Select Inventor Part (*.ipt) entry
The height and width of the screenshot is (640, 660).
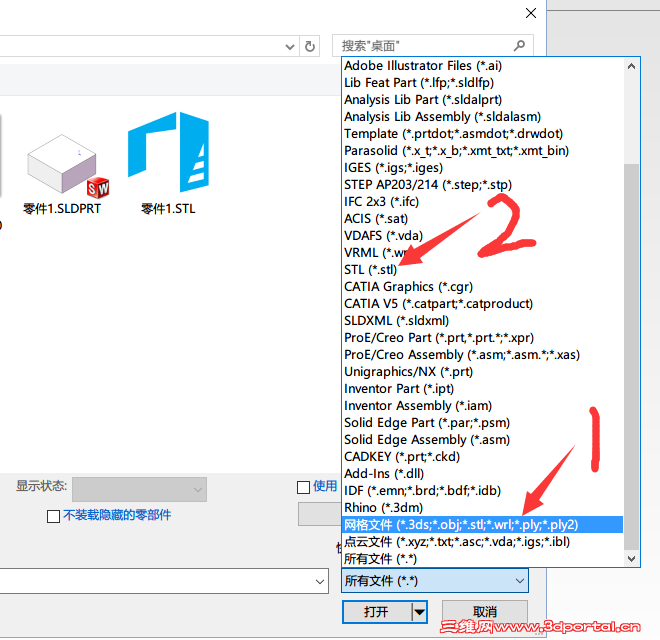coord(482,389)
